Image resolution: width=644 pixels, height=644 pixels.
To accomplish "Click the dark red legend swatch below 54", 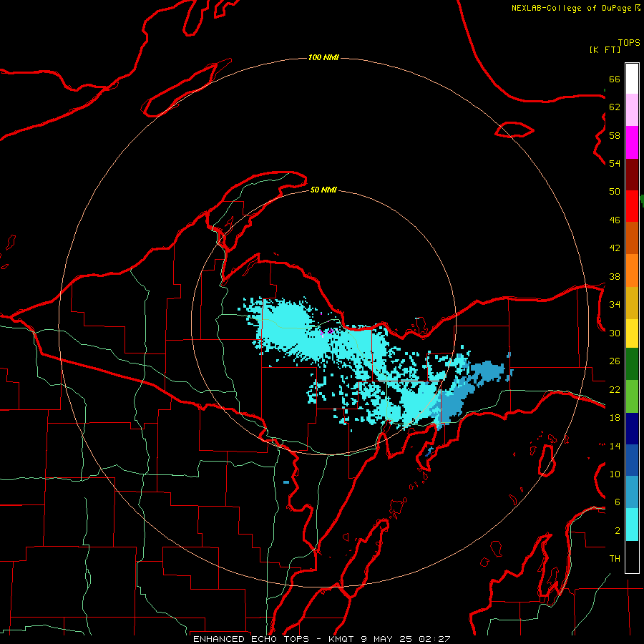I will click(x=632, y=175).
